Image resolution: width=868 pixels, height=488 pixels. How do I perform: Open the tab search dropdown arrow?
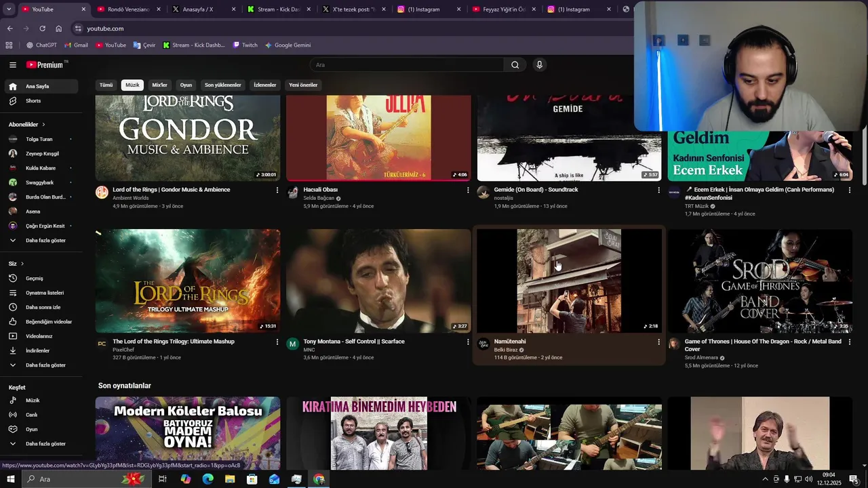[x=9, y=9]
